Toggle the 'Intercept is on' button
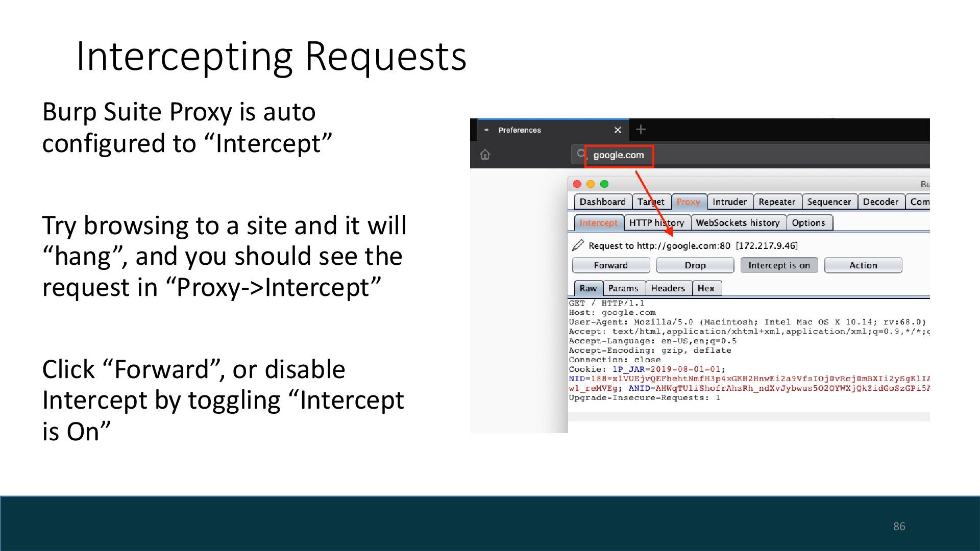980x551 pixels. coord(779,265)
